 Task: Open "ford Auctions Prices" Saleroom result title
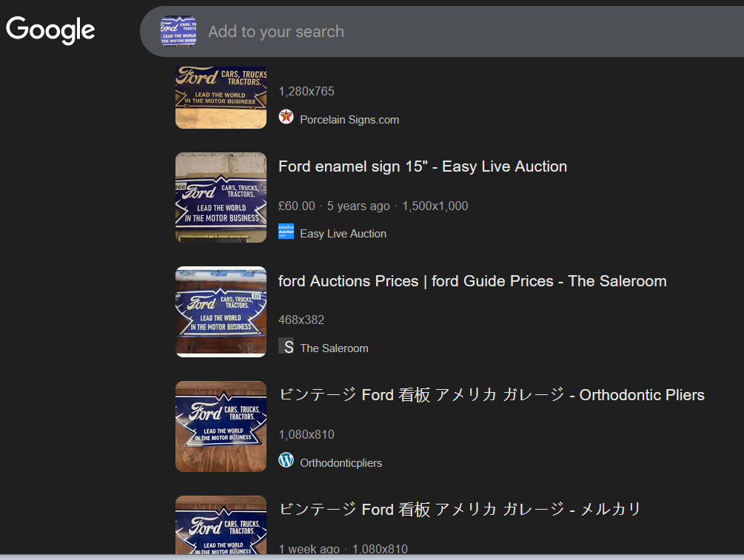(x=472, y=281)
